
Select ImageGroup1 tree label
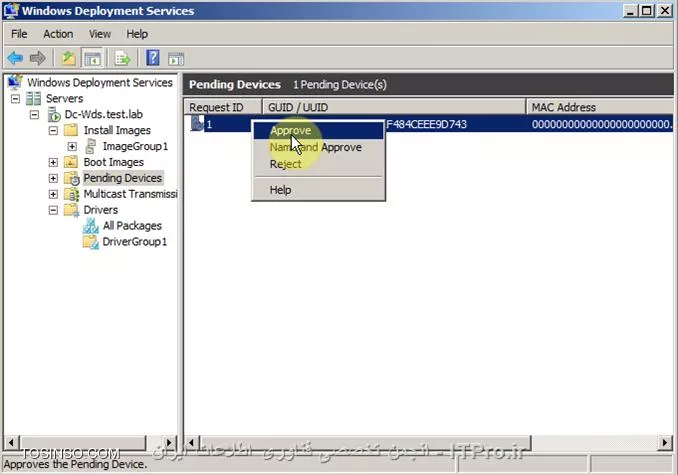pos(135,146)
